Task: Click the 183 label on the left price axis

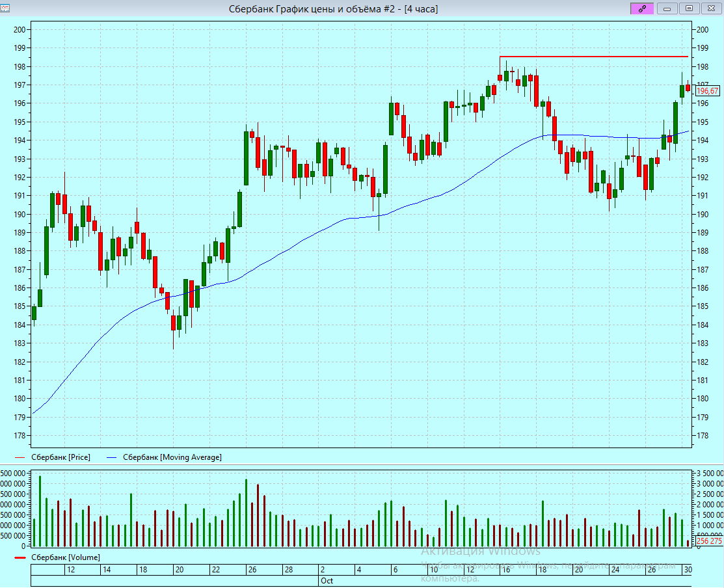Action: (20, 343)
